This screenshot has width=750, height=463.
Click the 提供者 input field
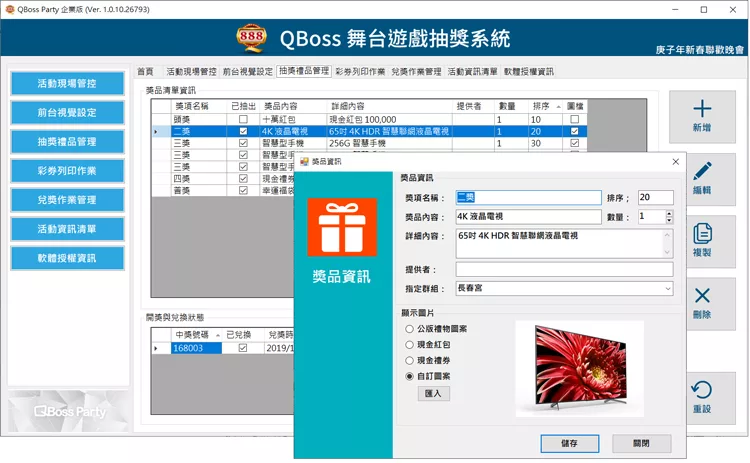coord(564,269)
